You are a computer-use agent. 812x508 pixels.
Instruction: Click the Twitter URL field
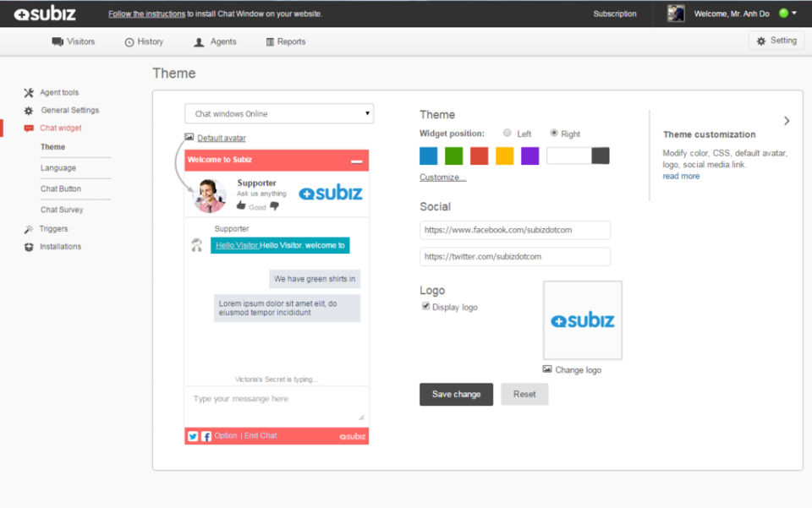[515, 257]
